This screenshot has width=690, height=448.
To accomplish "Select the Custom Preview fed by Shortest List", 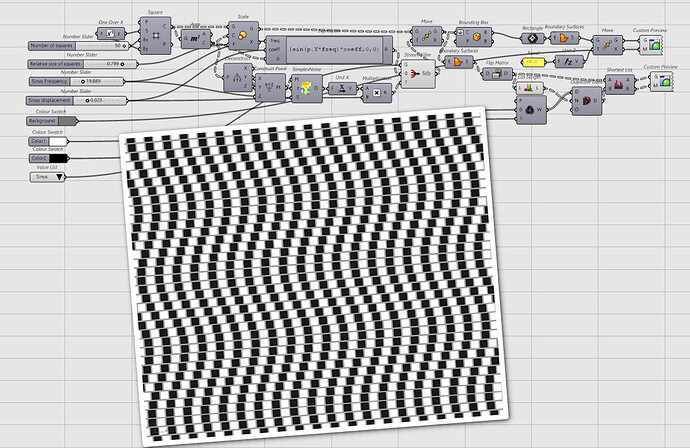I will point(662,81).
